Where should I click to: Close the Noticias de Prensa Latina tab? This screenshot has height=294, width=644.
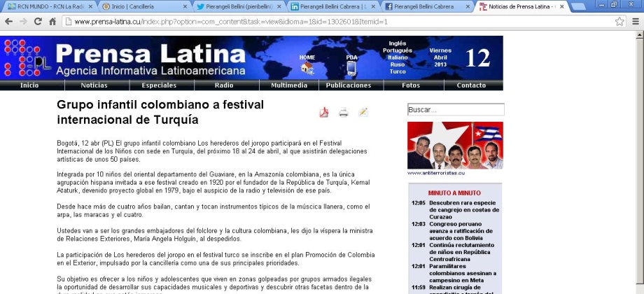coord(562,6)
